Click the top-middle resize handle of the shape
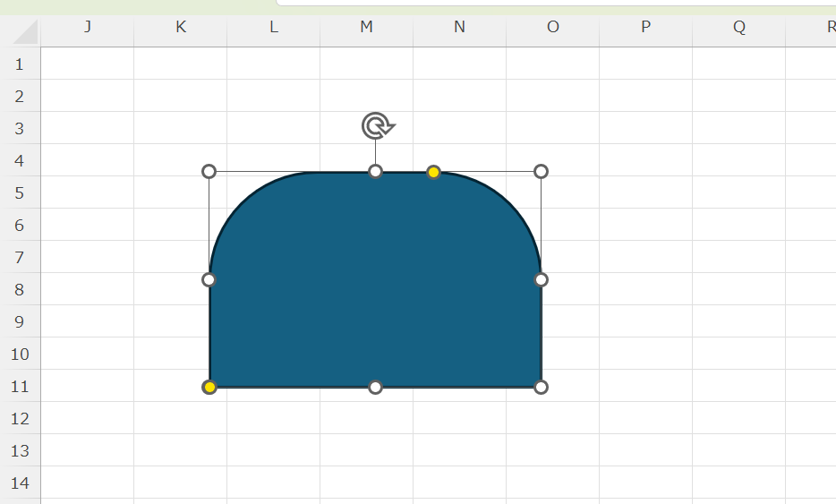836x504 pixels. pos(376,172)
